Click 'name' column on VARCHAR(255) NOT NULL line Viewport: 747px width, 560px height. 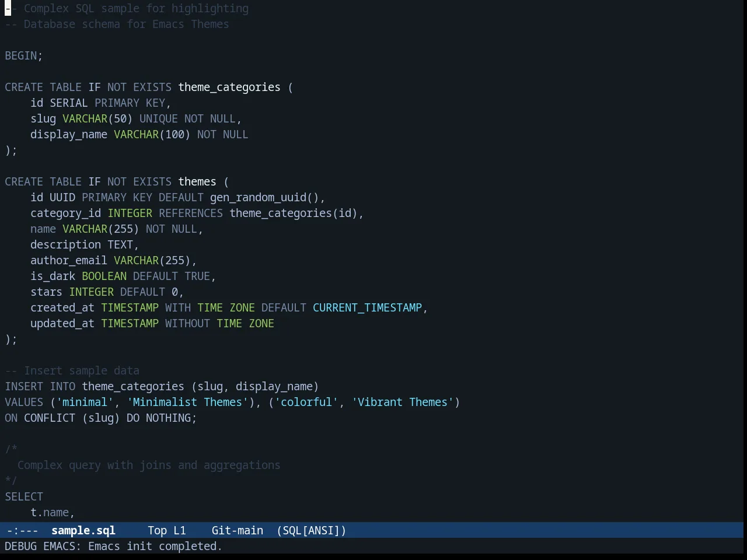click(x=43, y=229)
